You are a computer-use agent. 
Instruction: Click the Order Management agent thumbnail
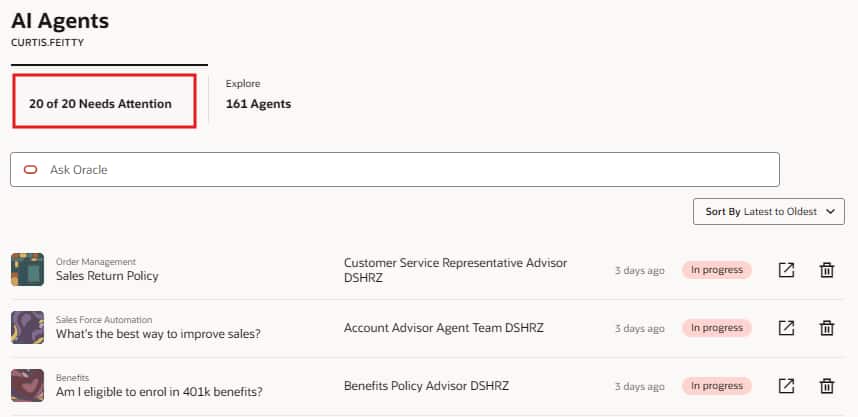[x=27, y=269]
